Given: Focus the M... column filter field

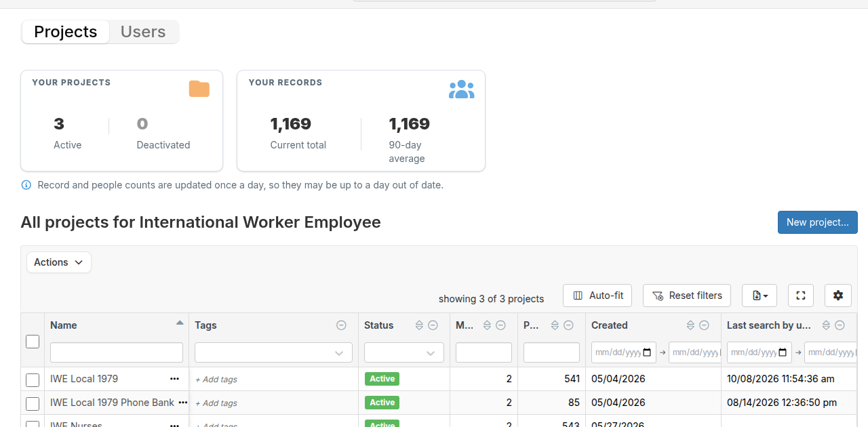Looking at the screenshot, I should tap(484, 352).
